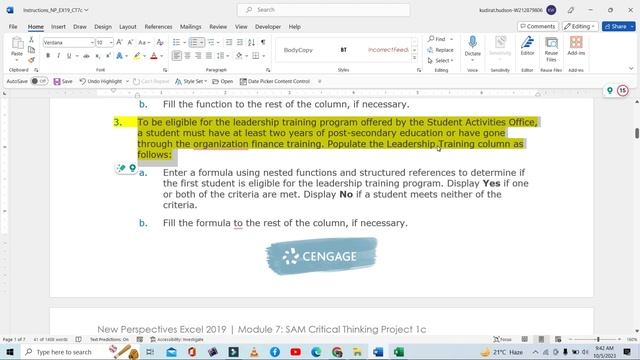Screen dimensions: 640x360
Task: Increase font size with Grow Font icon
Action: click(119, 42)
